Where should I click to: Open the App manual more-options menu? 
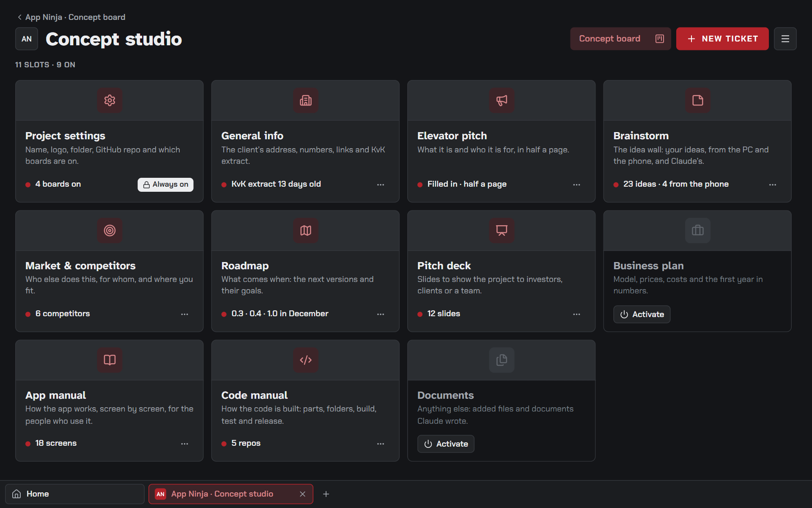tap(184, 444)
